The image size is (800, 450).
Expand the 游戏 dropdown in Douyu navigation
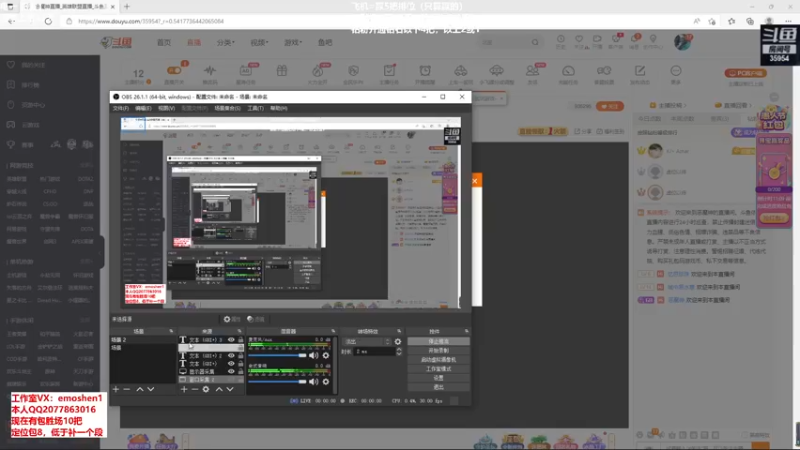(293, 43)
